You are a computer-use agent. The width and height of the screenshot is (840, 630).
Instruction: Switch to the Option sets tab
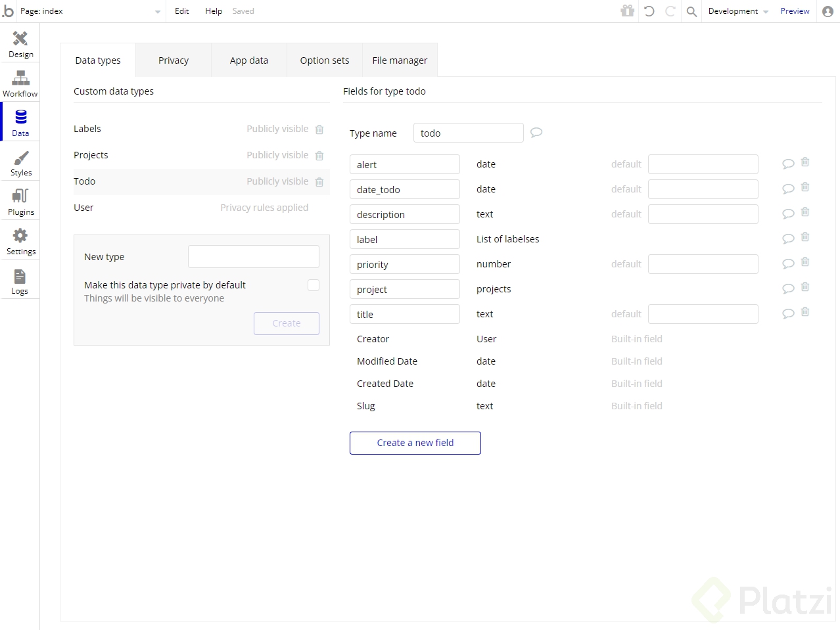(x=325, y=60)
